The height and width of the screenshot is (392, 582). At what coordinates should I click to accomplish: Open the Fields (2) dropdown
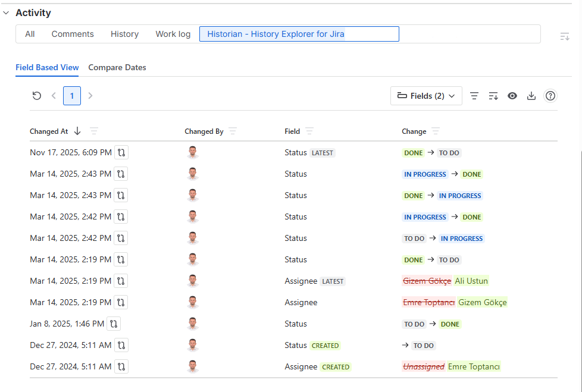pos(426,96)
